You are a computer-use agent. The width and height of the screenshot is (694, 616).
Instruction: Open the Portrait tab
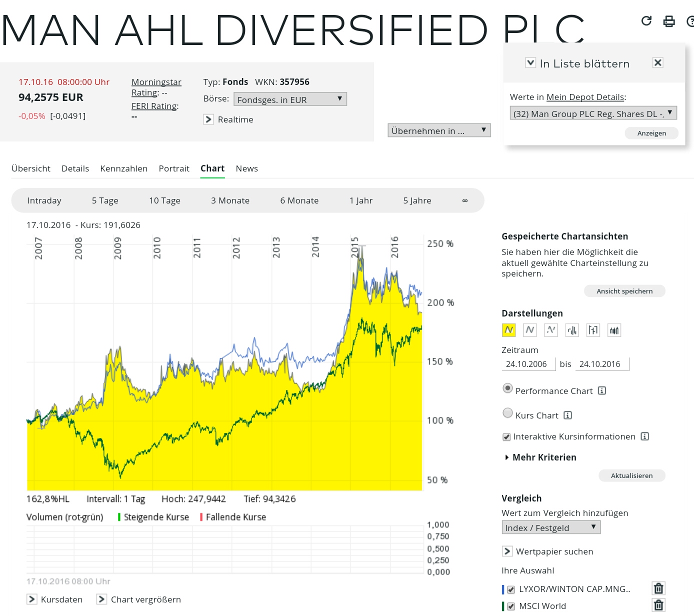coord(174,168)
